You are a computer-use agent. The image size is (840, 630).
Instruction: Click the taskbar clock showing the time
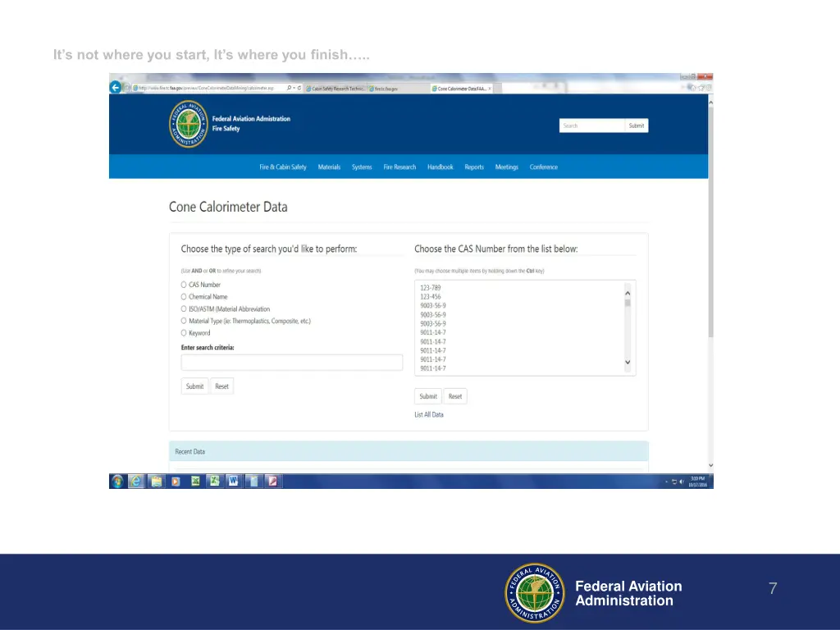pyautogui.click(x=697, y=482)
